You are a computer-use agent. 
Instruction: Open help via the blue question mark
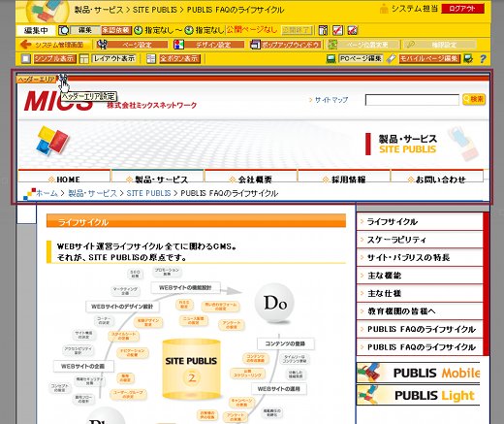(x=483, y=59)
